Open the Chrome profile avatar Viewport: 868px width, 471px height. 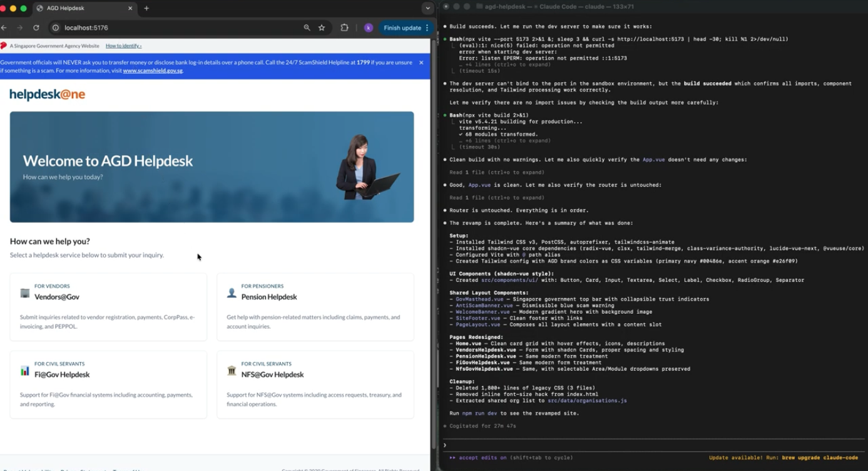click(369, 28)
